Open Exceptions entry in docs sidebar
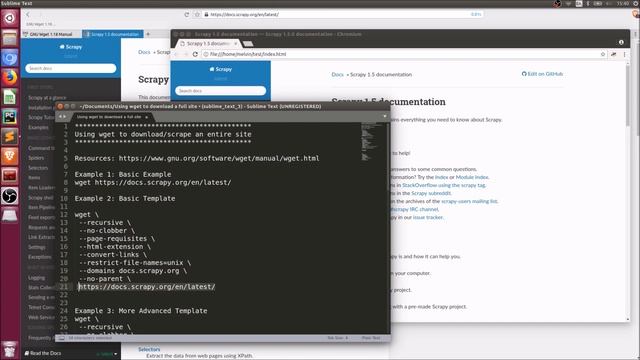Viewport: 640px width, 360px height. (40, 257)
